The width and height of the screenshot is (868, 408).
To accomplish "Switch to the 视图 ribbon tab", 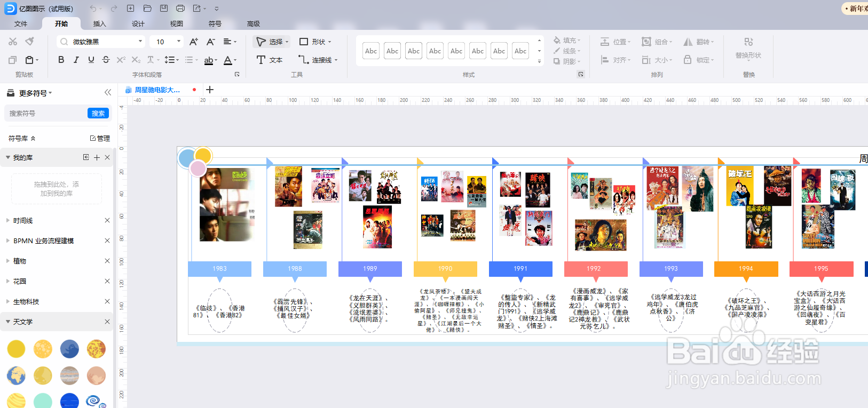I will pyautogui.click(x=177, y=24).
